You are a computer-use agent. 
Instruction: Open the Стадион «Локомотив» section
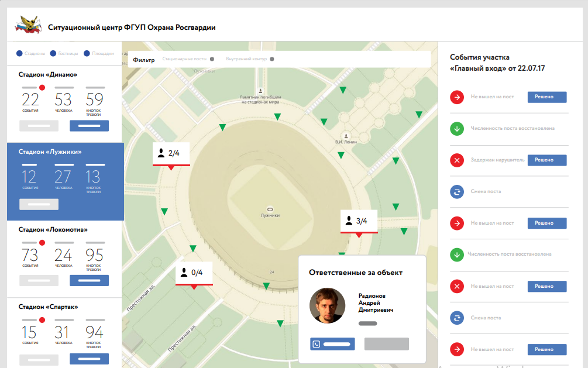(x=52, y=229)
